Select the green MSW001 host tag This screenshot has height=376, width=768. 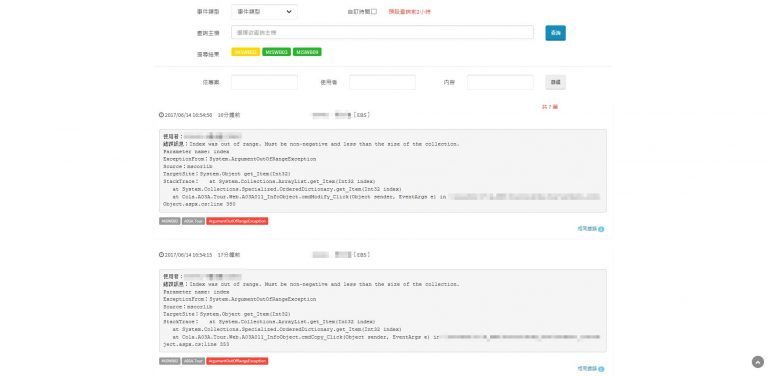click(x=276, y=52)
